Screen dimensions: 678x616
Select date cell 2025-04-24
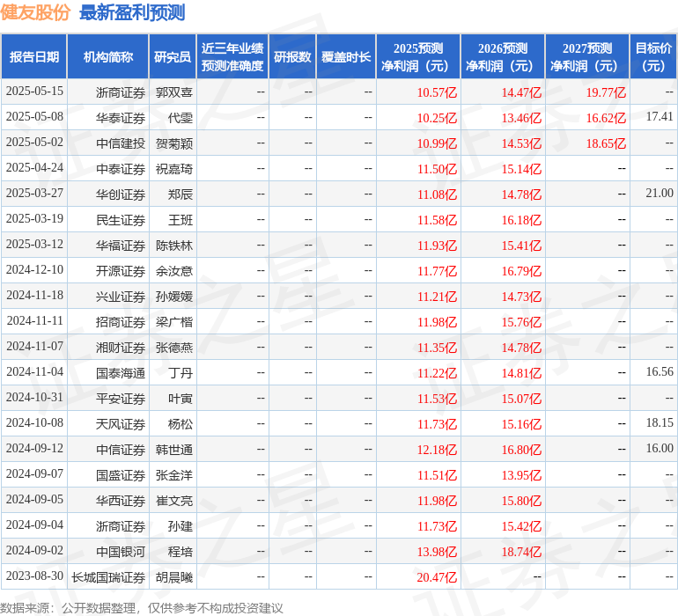(x=34, y=168)
